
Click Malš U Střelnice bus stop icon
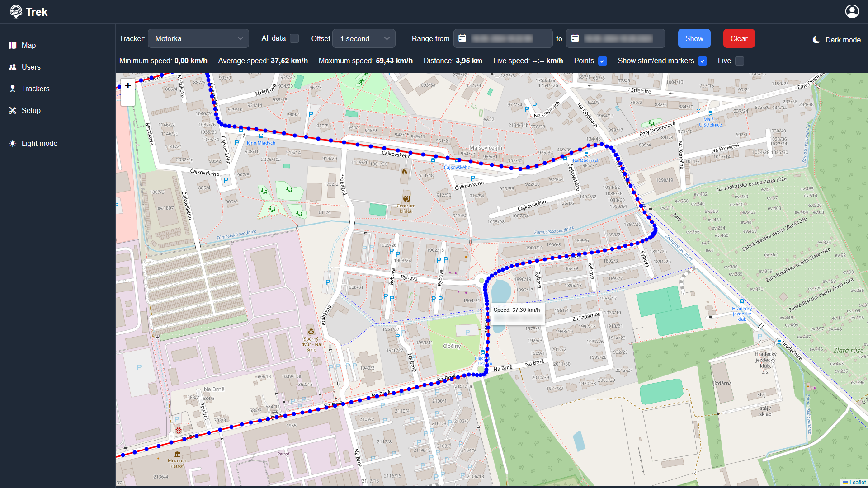pyautogui.click(x=710, y=114)
